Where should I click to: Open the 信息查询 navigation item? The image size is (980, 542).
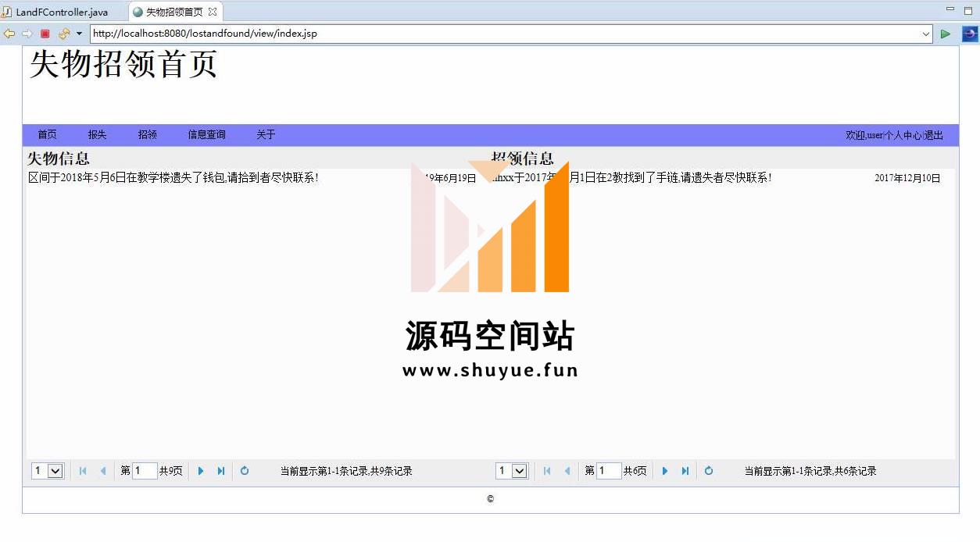click(206, 134)
